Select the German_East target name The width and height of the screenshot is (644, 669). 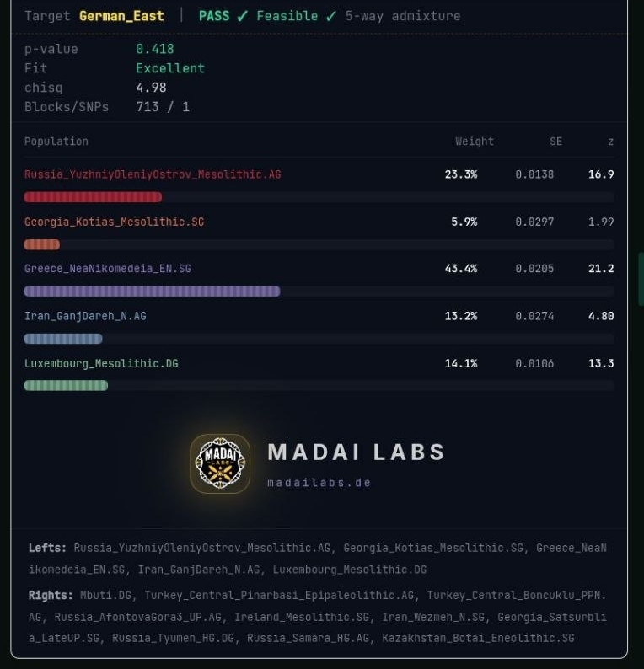(121, 16)
